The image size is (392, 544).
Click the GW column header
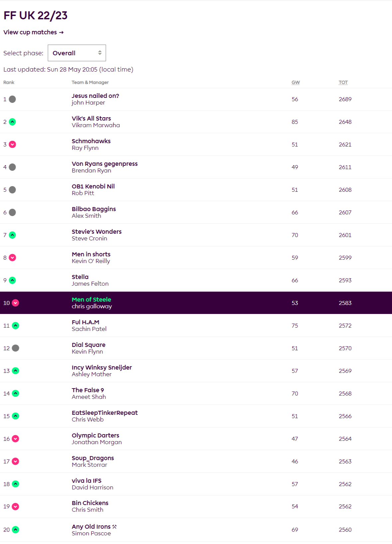[295, 83]
